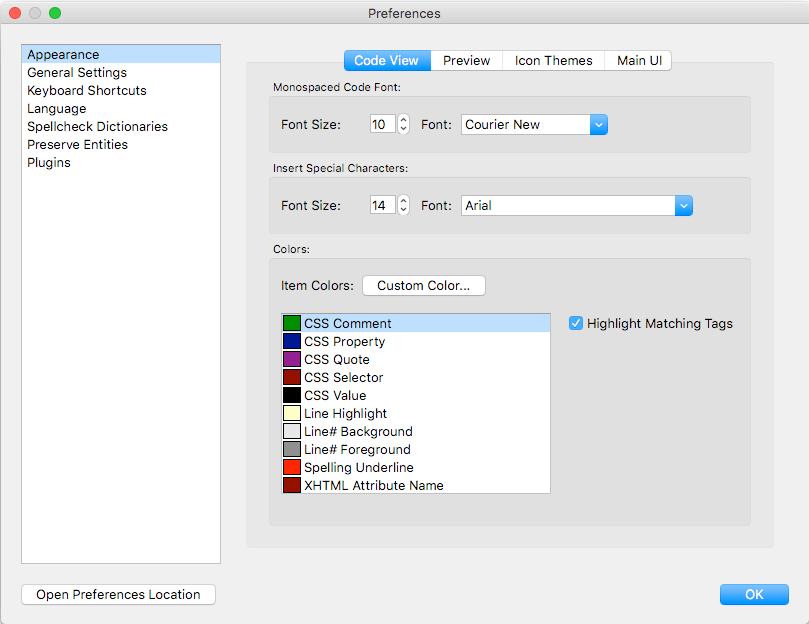Toggle Highlight Matching Tags checkbox

pos(576,323)
